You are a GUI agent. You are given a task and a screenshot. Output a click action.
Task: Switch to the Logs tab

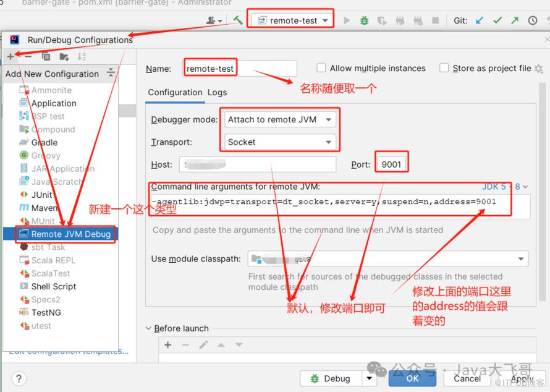(x=217, y=92)
